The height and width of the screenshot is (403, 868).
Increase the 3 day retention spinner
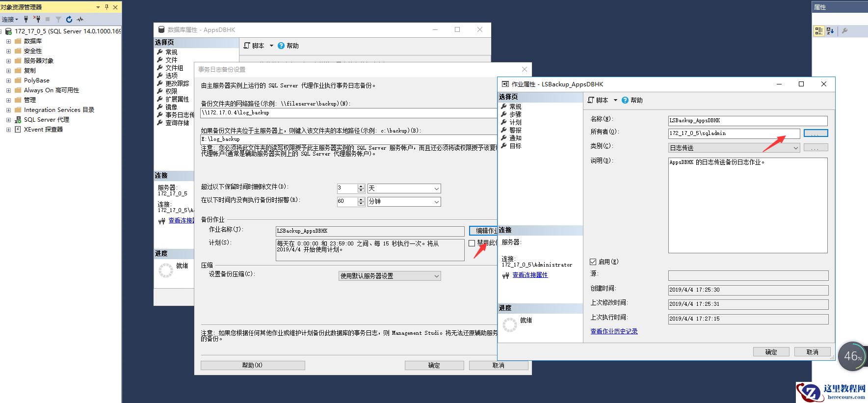coord(361,187)
